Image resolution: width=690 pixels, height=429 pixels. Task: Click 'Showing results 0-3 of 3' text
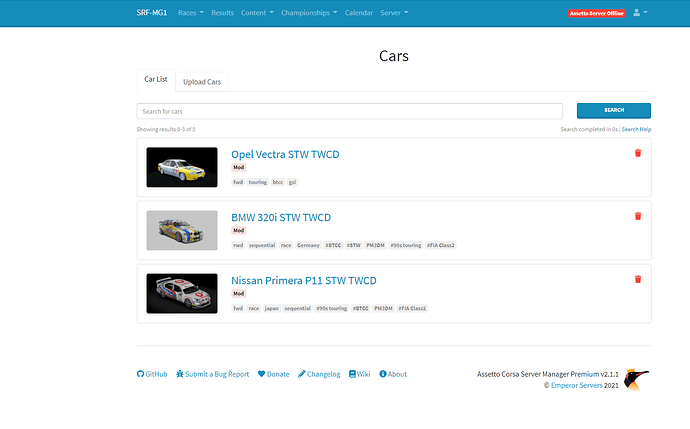pos(165,129)
